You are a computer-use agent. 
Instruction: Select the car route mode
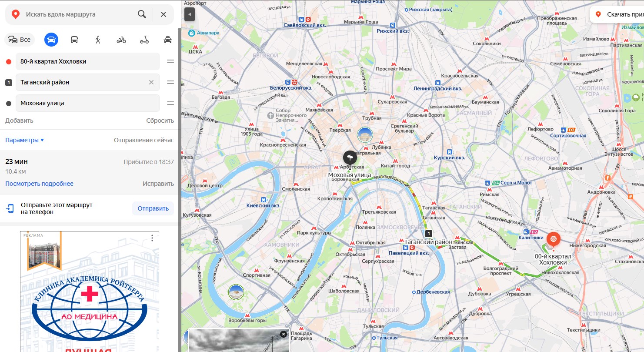click(51, 40)
